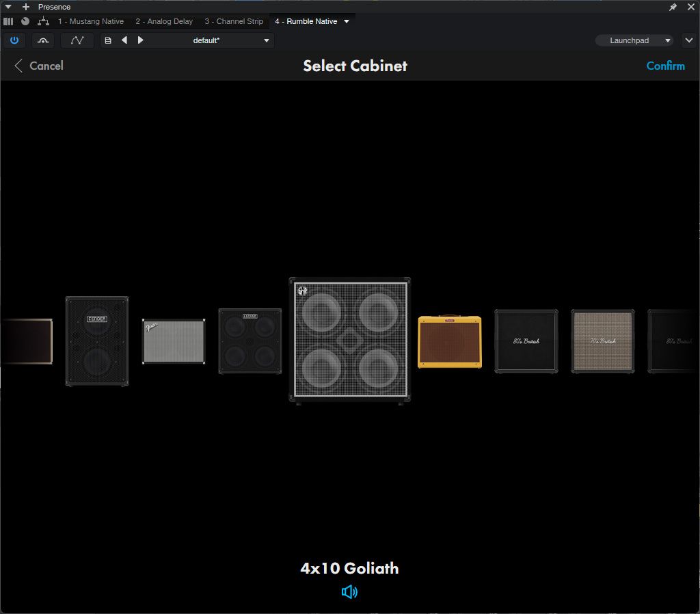This screenshot has width=700, height=614.
Task: Confirm the cabinet selection
Action: [x=665, y=66]
